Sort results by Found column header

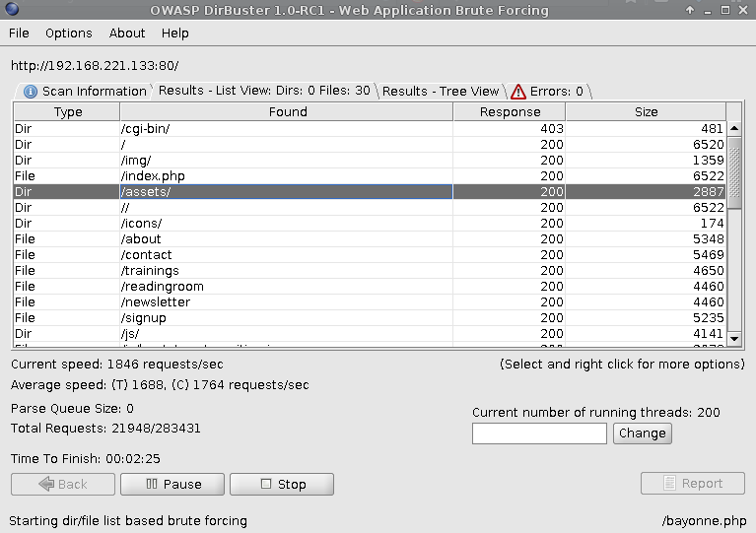(287, 111)
